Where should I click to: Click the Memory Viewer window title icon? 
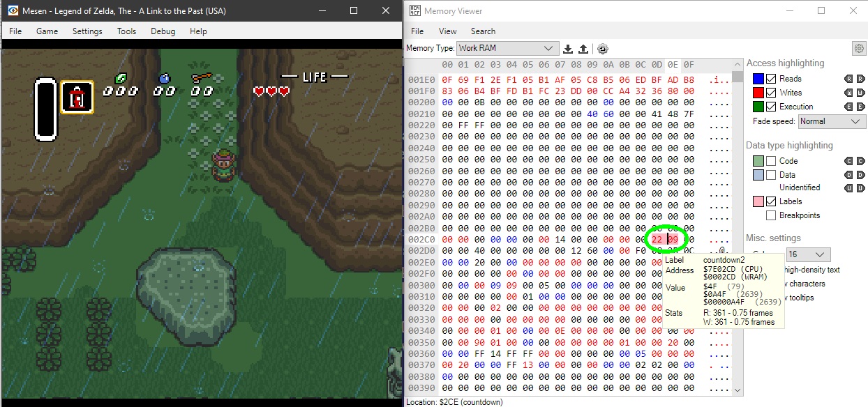pos(415,11)
